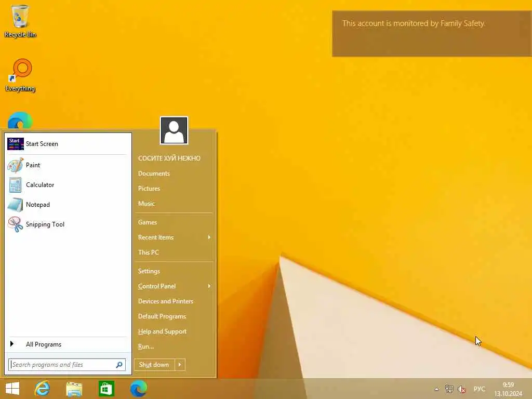This screenshot has width=532, height=399.
Task: Click the Family Safety notification banner
Action: [x=432, y=34]
